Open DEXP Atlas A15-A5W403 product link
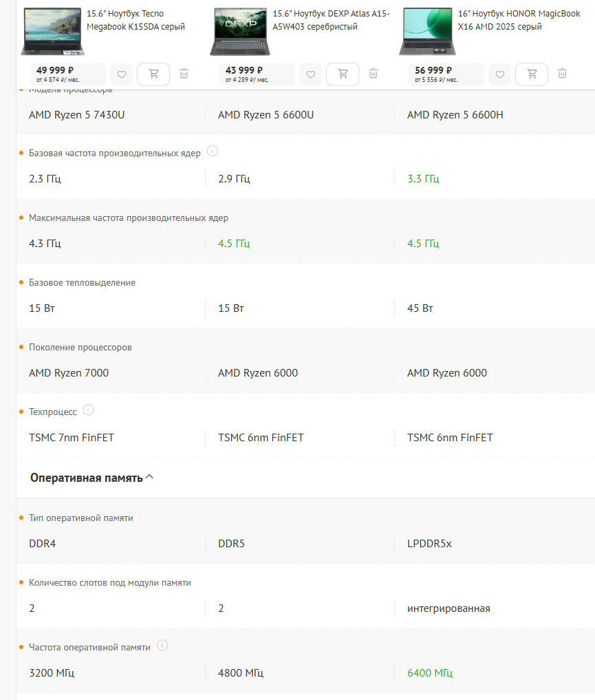Viewport: 595px width, 700px height. (x=331, y=20)
